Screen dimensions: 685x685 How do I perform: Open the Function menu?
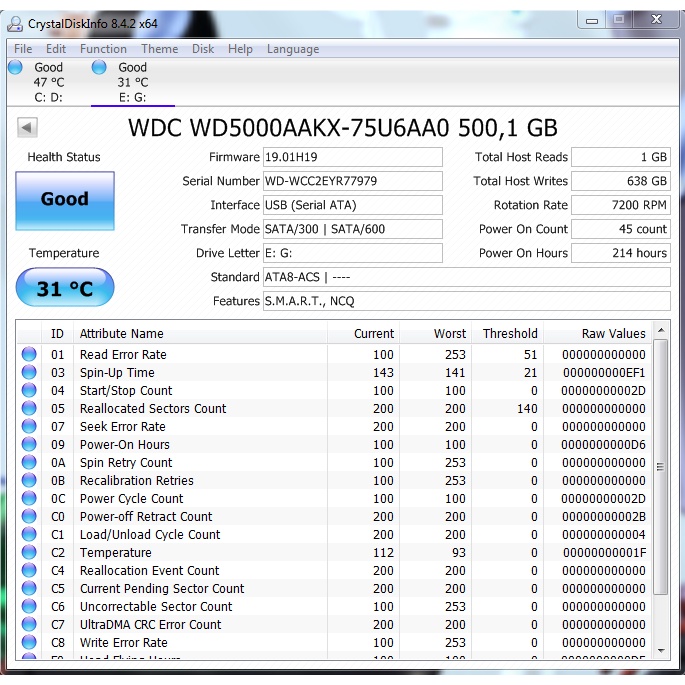point(103,49)
